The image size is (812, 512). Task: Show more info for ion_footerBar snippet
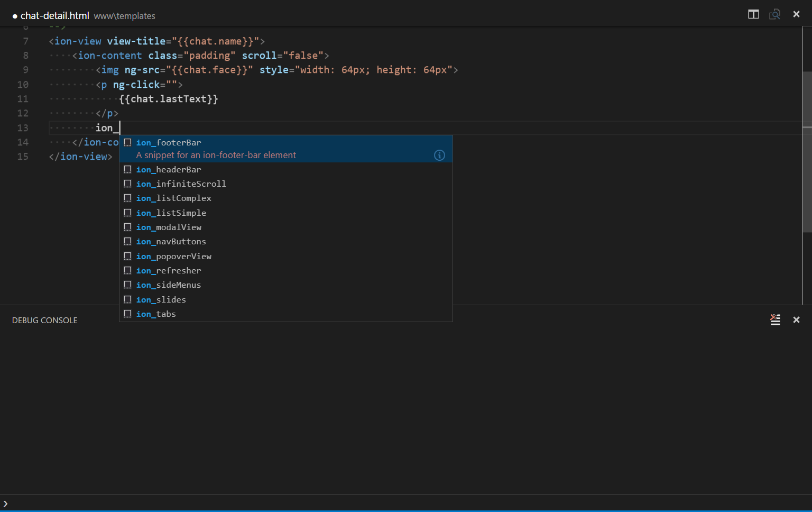click(439, 155)
